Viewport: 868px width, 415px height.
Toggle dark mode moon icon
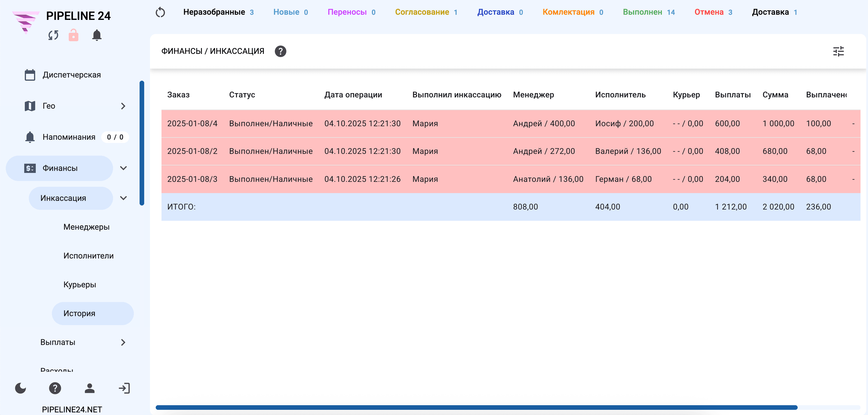(x=20, y=388)
